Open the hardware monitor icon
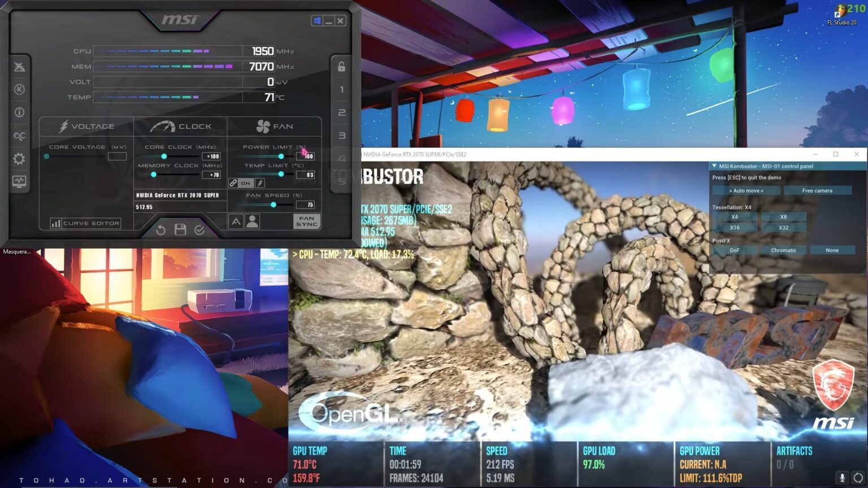Viewport: 868px width, 488px height. [x=19, y=182]
